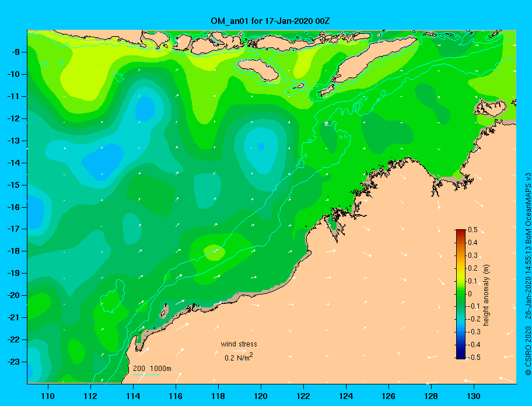Viewport: 532px width, 406px height.
Task: Click latitude axis label "-20"
Action: [x=13, y=295]
